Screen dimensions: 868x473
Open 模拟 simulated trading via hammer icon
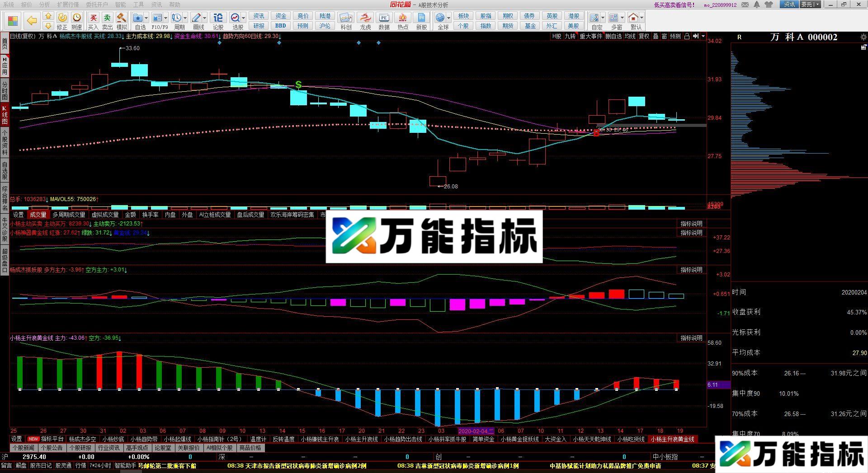click(121, 18)
